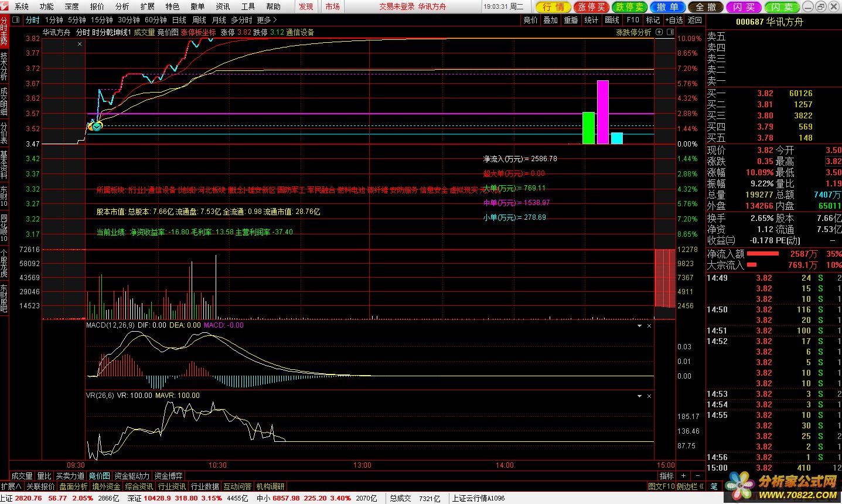Open the 关联报价 tab
The height and width of the screenshot is (504, 842).
pyautogui.click(x=40, y=486)
